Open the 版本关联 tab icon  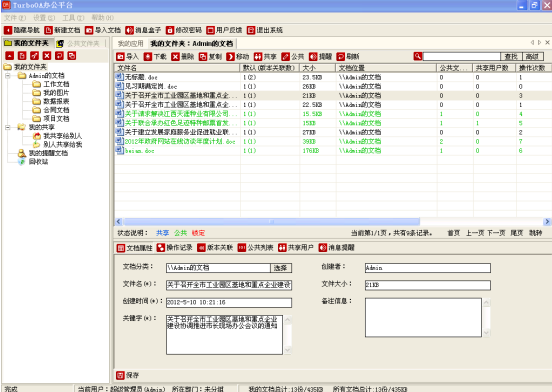201,248
